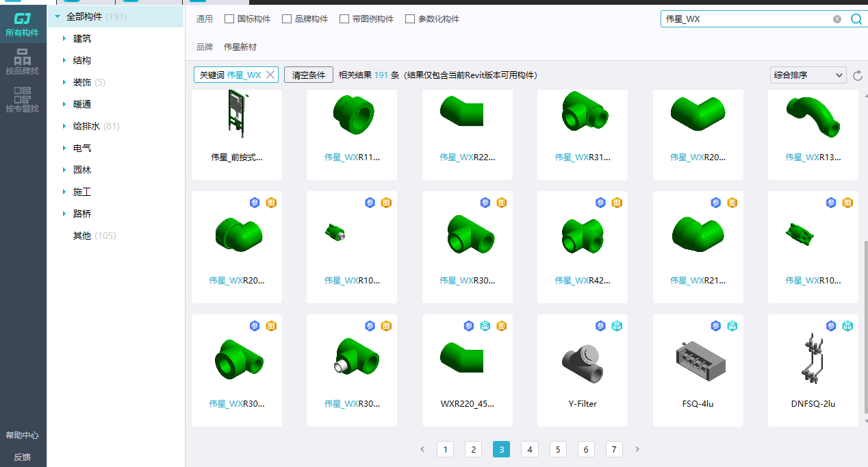
Task: Select the 伟星新材 brand filter
Action: (x=240, y=47)
